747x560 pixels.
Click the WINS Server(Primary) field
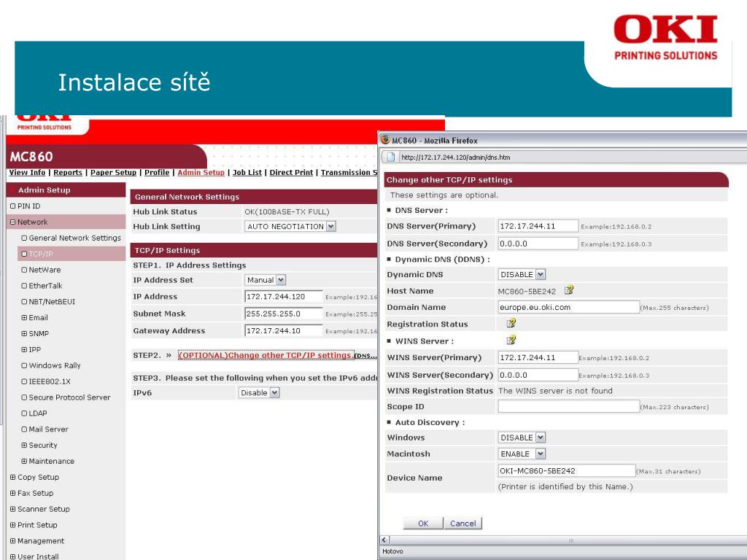pos(538,357)
